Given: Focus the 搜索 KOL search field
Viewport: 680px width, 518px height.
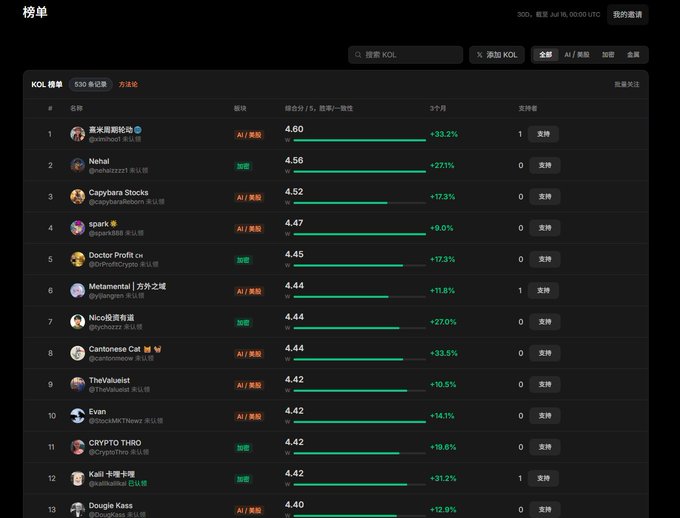Looking at the screenshot, I should (405, 55).
